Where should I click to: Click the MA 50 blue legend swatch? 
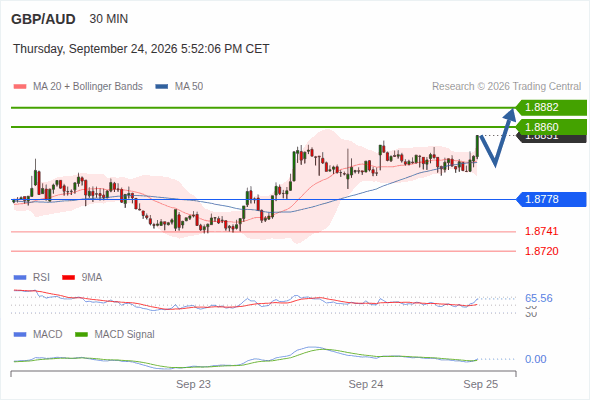pyautogui.click(x=162, y=87)
